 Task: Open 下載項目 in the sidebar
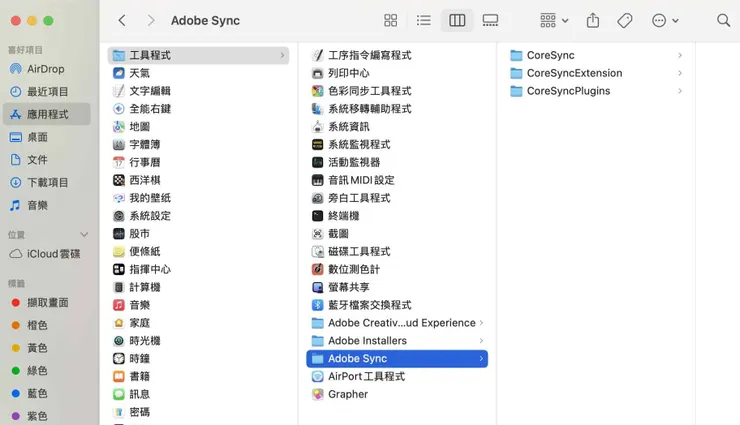pyautogui.click(x=46, y=182)
